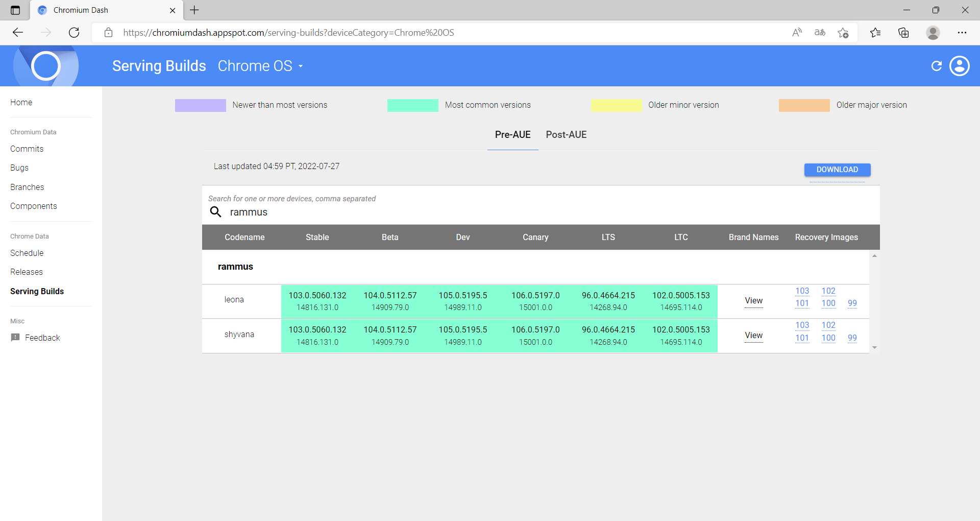Reload the page with browser refresh icon
The image size is (980, 521).
tap(74, 33)
